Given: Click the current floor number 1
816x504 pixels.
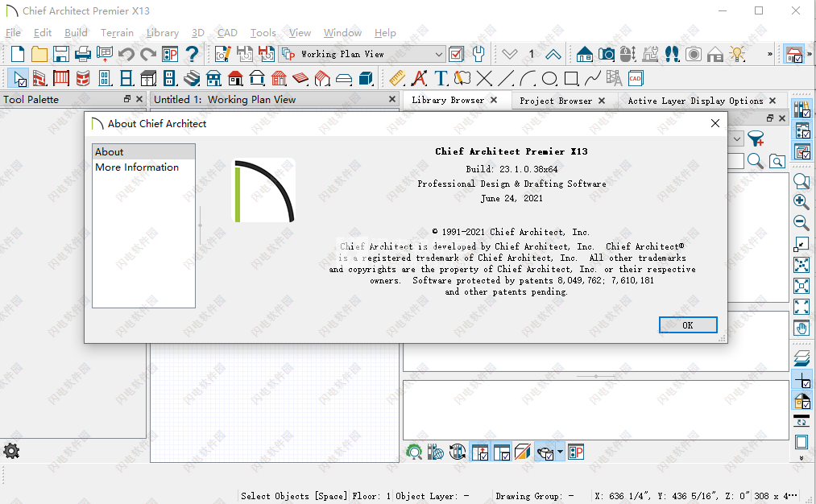Looking at the screenshot, I should point(532,54).
